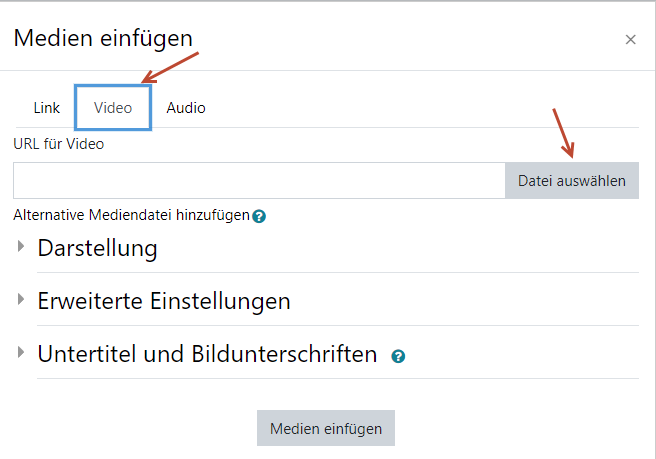Open the Audio tab
The width and height of the screenshot is (656, 459).
[186, 108]
